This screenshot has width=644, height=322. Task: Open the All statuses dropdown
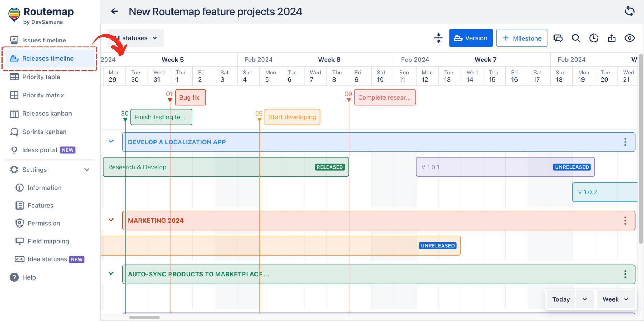tap(136, 38)
